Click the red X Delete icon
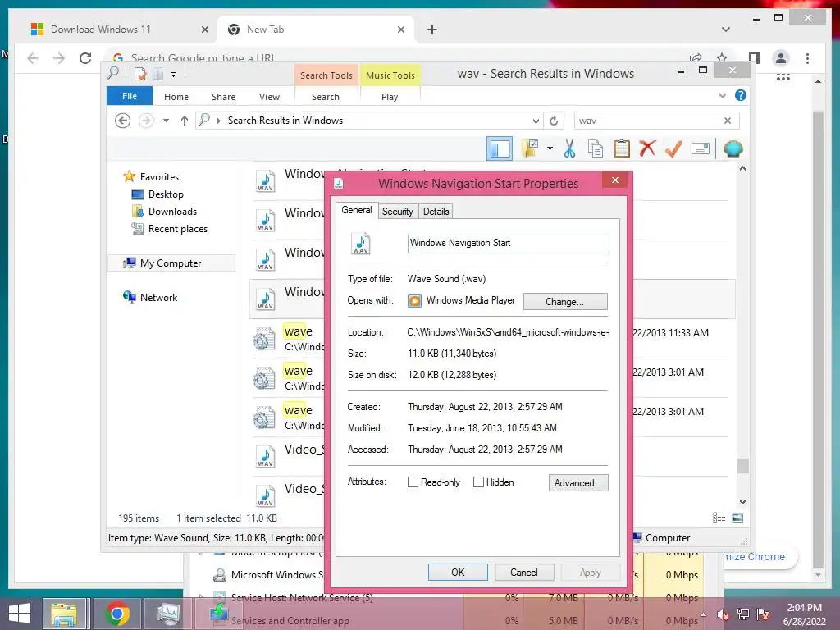The image size is (840, 630). pos(647,148)
